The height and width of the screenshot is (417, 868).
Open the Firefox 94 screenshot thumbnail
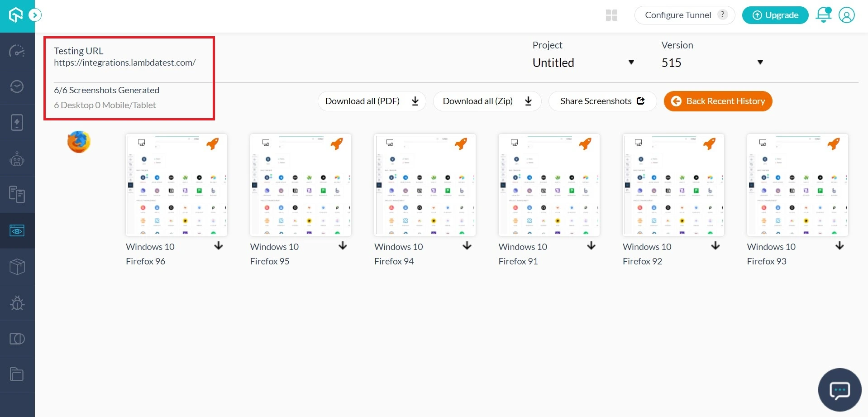point(424,185)
